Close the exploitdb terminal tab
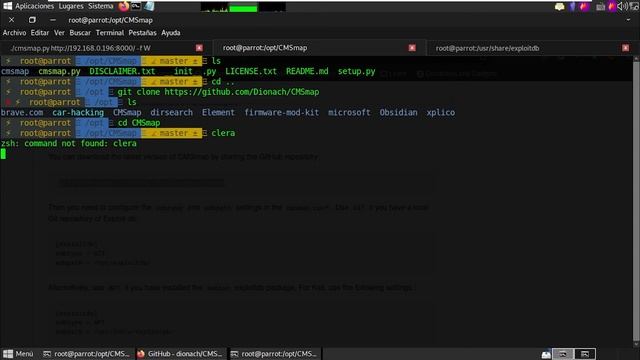The image size is (640, 360). 625,48
